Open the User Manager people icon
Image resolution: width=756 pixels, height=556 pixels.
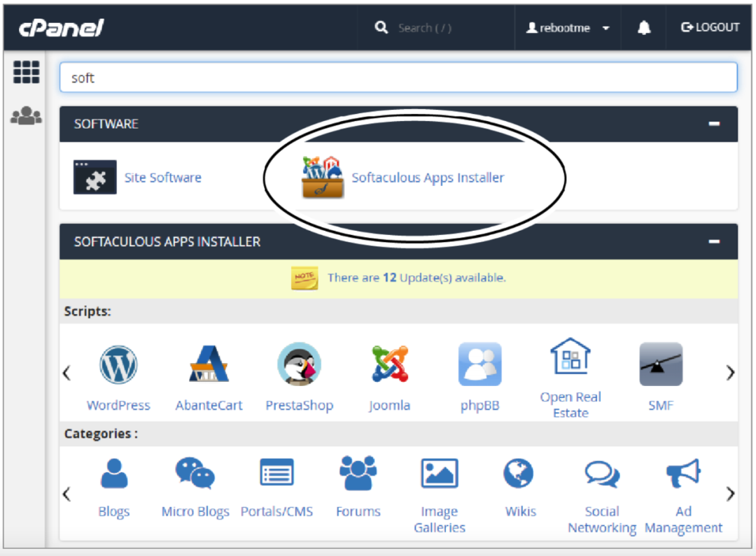tap(26, 115)
